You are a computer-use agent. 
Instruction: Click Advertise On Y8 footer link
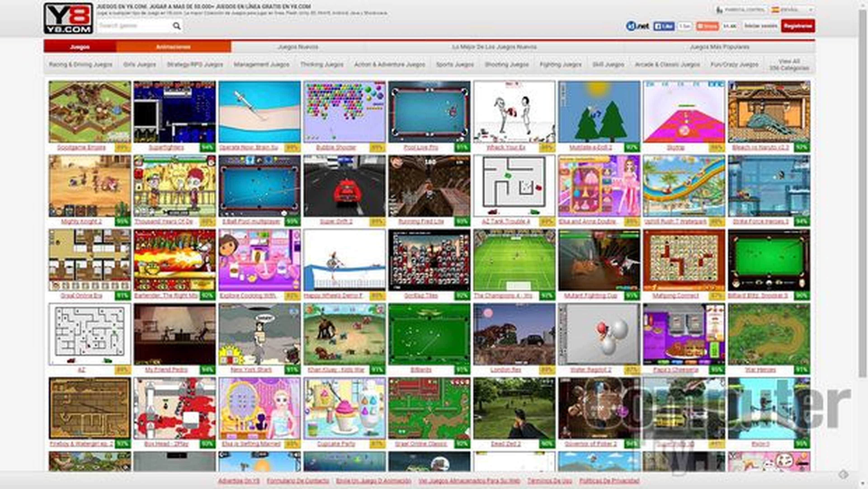[239, 481]
